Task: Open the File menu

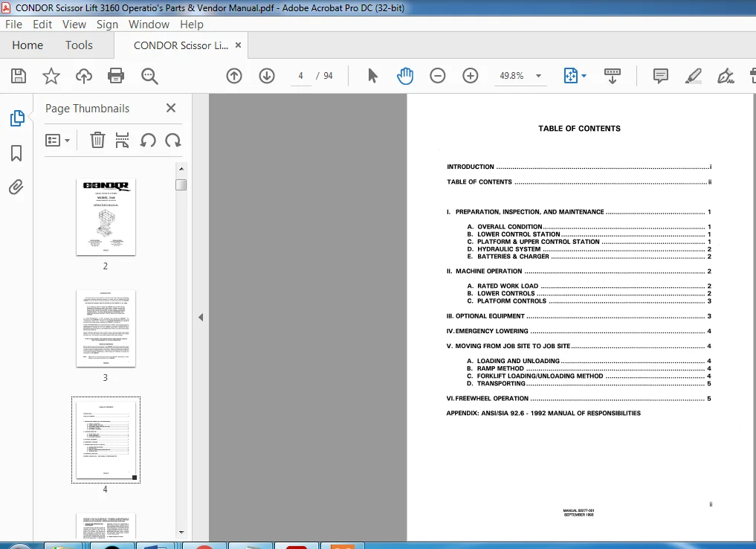Action: (13, 24)
